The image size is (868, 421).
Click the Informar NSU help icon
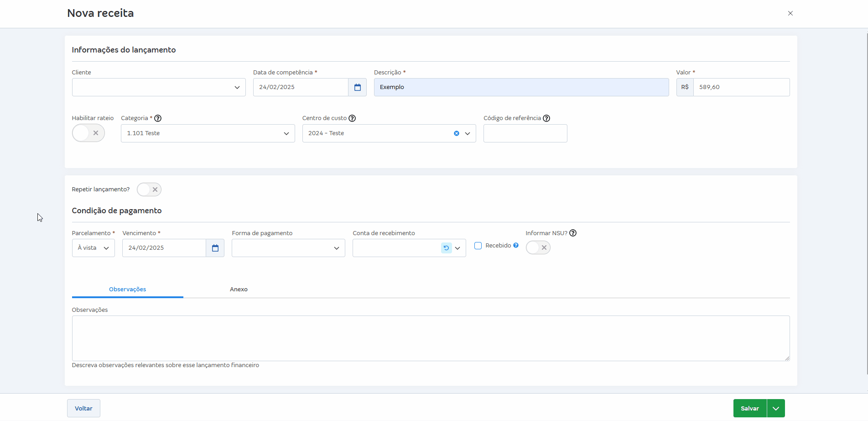click(x=573, y=233)
